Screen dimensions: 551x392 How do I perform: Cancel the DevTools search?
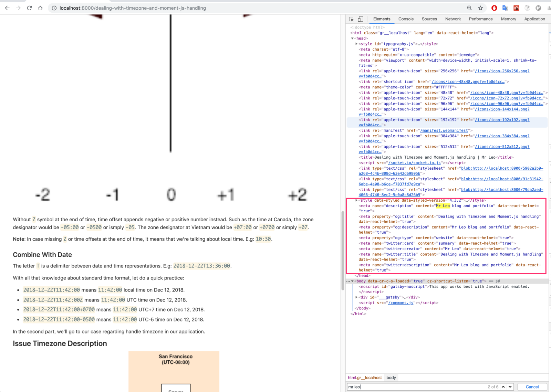532,387
